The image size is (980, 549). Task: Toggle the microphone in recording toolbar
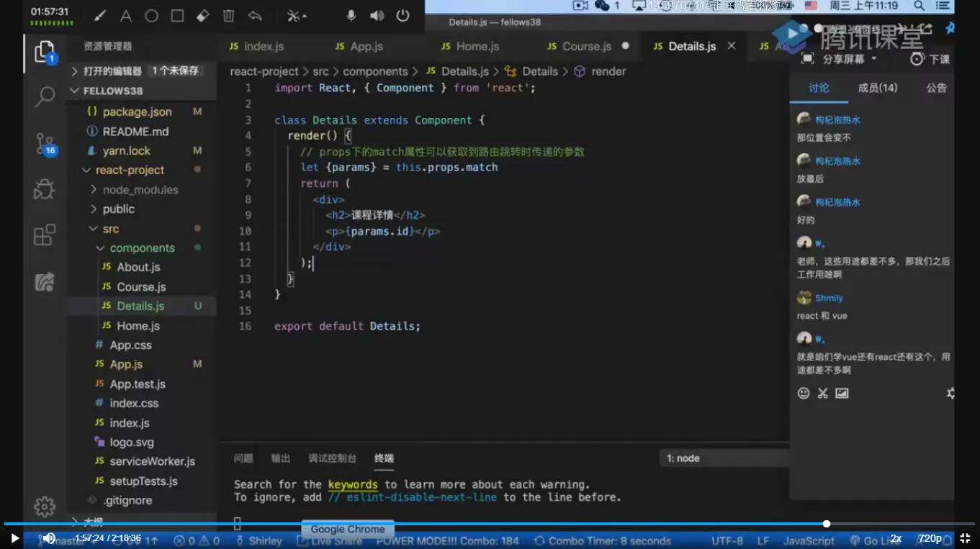pyautogui.click(x=351, y=16)
